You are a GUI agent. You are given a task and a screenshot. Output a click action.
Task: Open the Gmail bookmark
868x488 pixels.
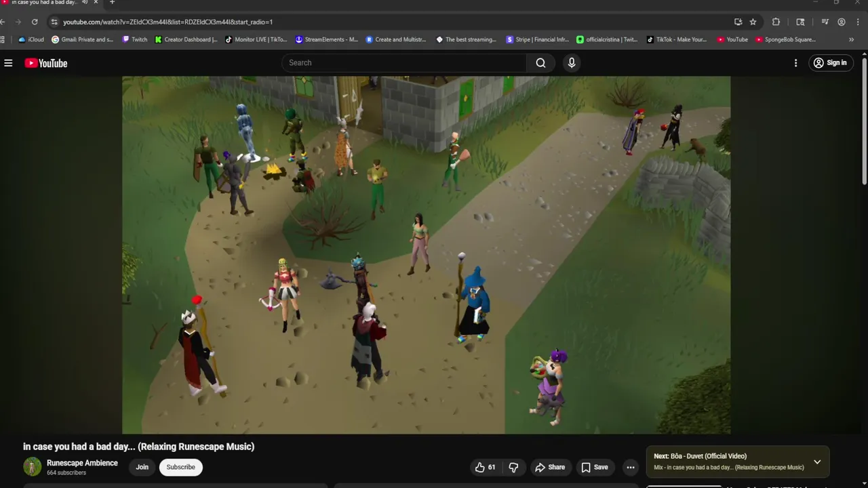[82, 39]
